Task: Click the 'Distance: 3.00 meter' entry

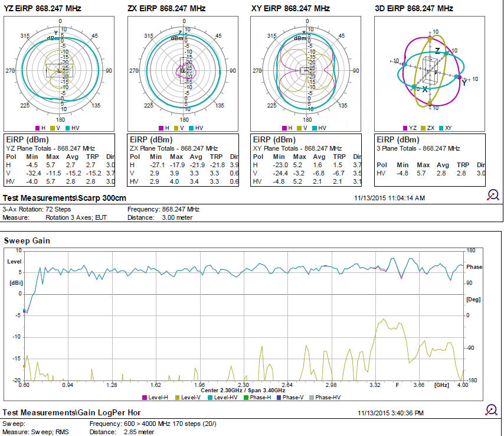Action: 160,217
